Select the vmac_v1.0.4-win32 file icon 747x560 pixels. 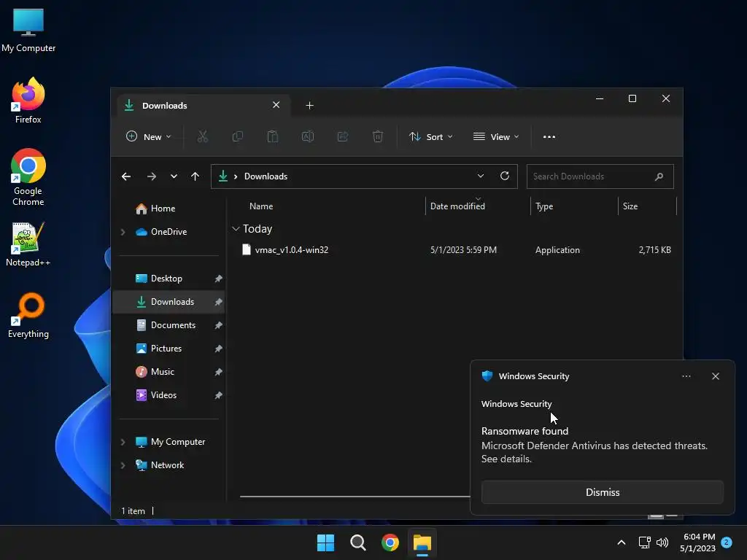click(247, 249)
